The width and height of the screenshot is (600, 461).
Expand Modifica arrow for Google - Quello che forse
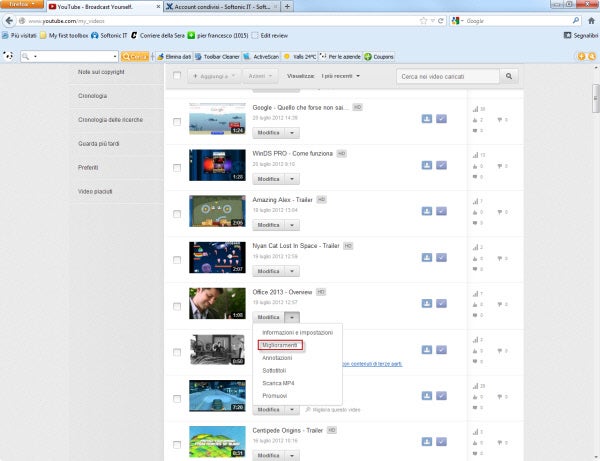[x=292, y=133]
